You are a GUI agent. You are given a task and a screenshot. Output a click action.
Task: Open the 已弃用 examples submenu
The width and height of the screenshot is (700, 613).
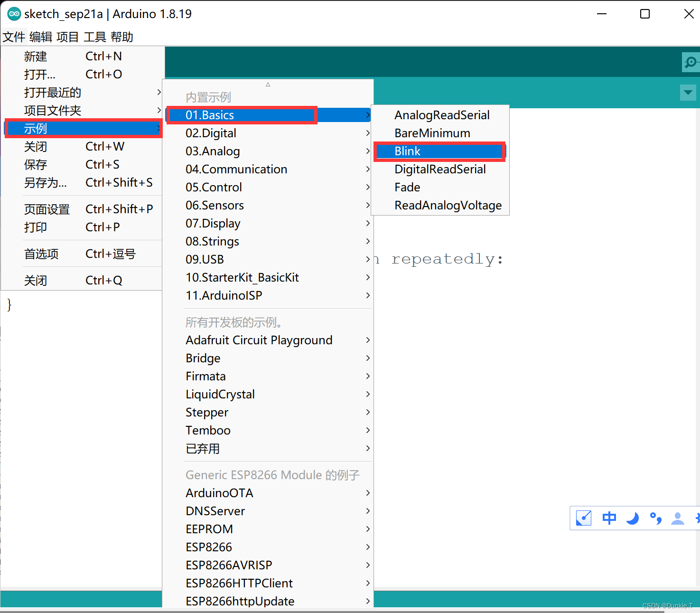268,448
